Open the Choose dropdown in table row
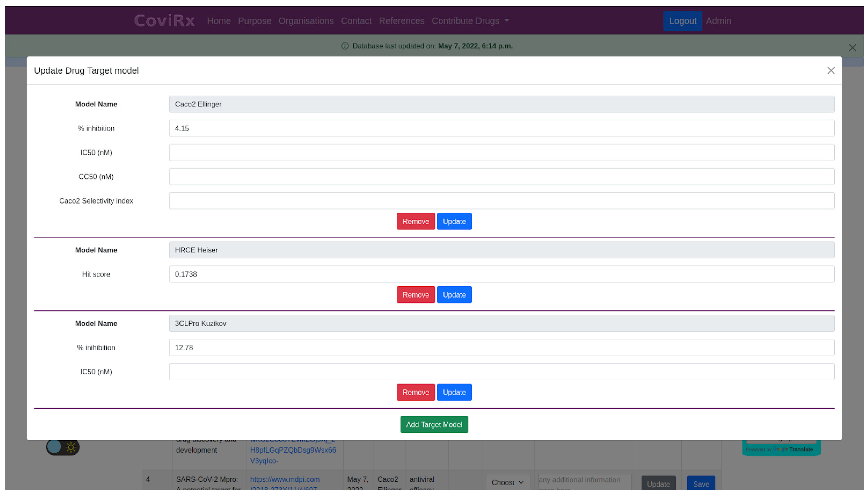Image resolution: width=868 pixels, height=495 pixels. 507,482
